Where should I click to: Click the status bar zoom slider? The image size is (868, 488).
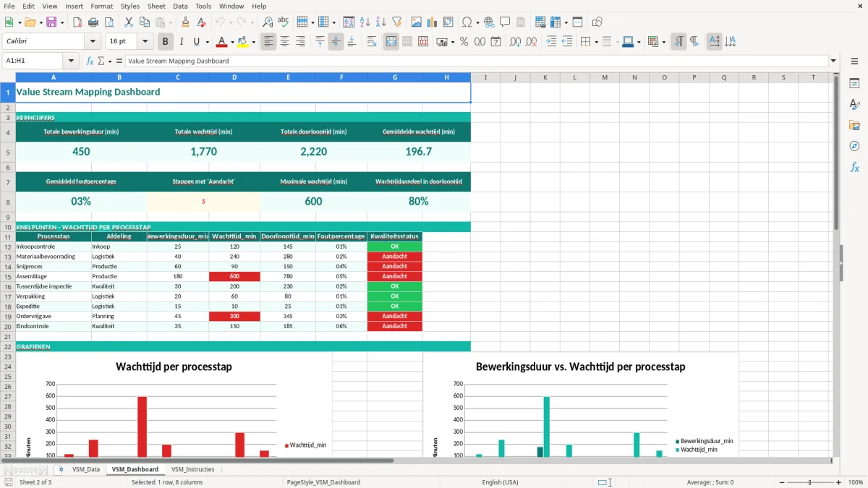(x=810, y=482)
